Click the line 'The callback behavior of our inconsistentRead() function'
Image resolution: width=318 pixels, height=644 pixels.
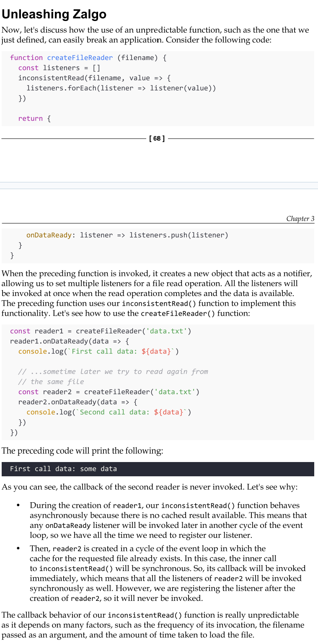(x=150, y=615)
